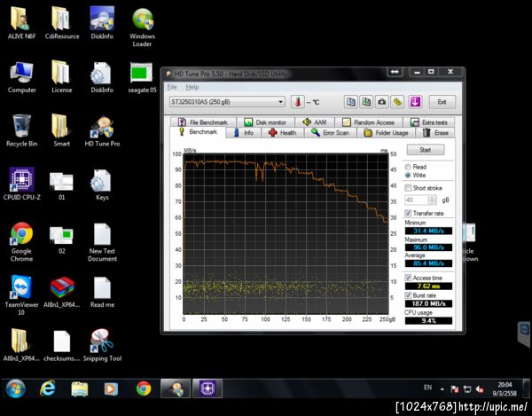This screenshot has width=532, height=416.
Task: Open the seagate 05 image file
Action: (x=142, y=78)
